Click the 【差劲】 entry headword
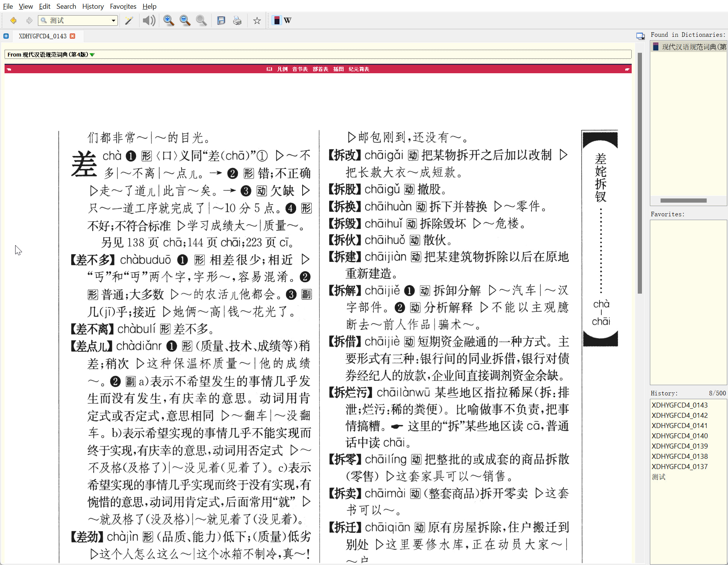 coord(87,537)
